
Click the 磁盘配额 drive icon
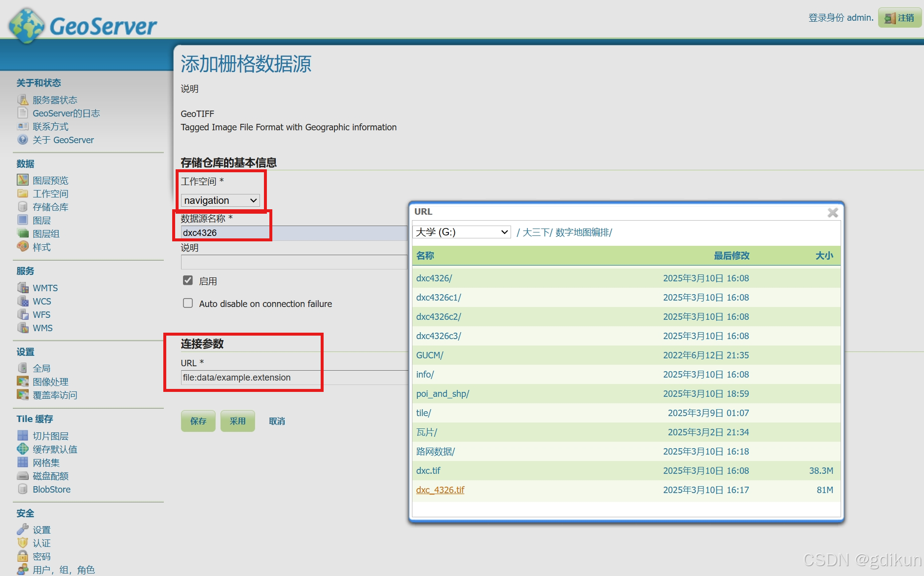tap(23, 476)
